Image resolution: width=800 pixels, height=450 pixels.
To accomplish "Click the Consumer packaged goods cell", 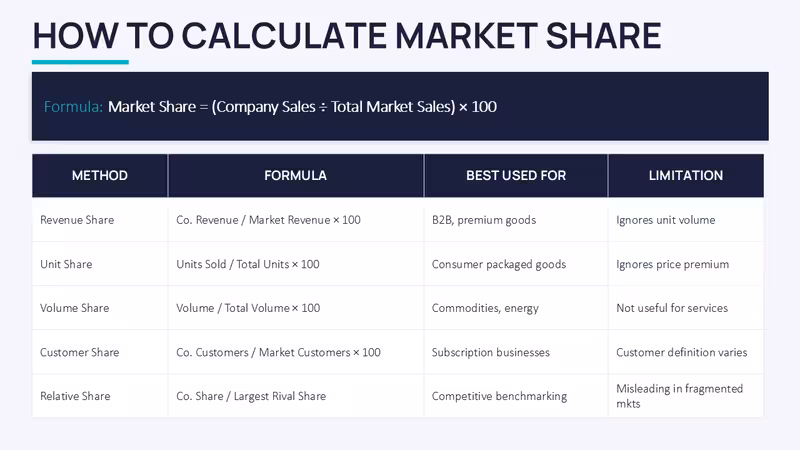I will click(x=499, y=264).
